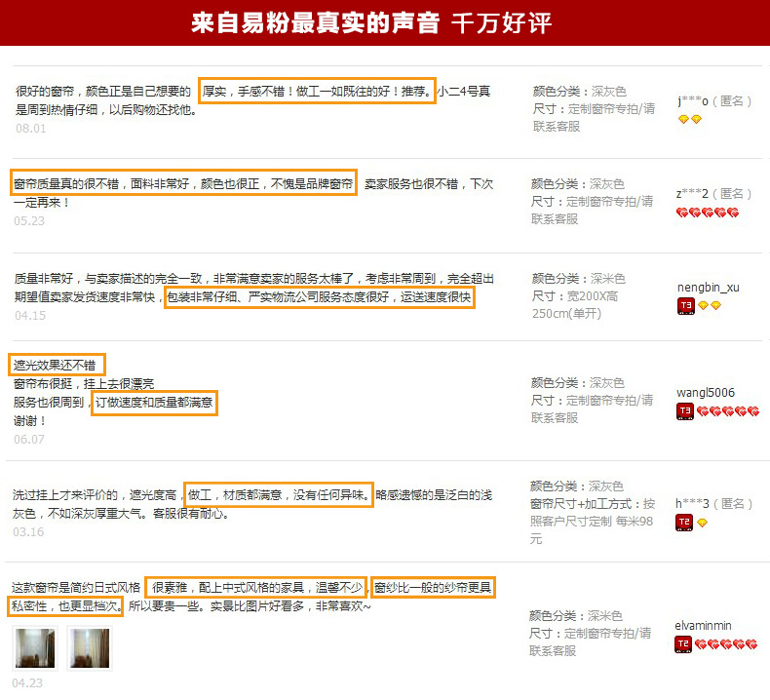770x700 pixels.
Task: Click the T2 badge under h***3
Action: point(684,523)
